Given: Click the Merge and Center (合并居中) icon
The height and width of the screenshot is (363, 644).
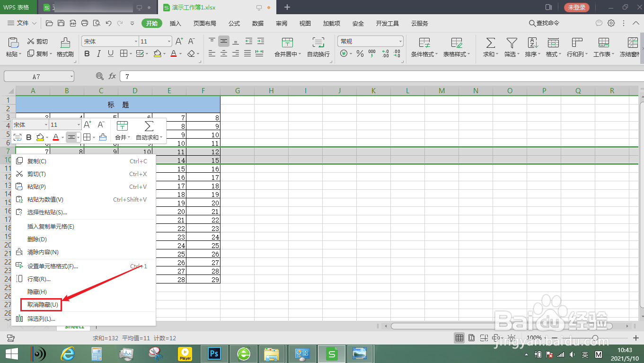Looking at the screenshot, I should coord(287,43).
